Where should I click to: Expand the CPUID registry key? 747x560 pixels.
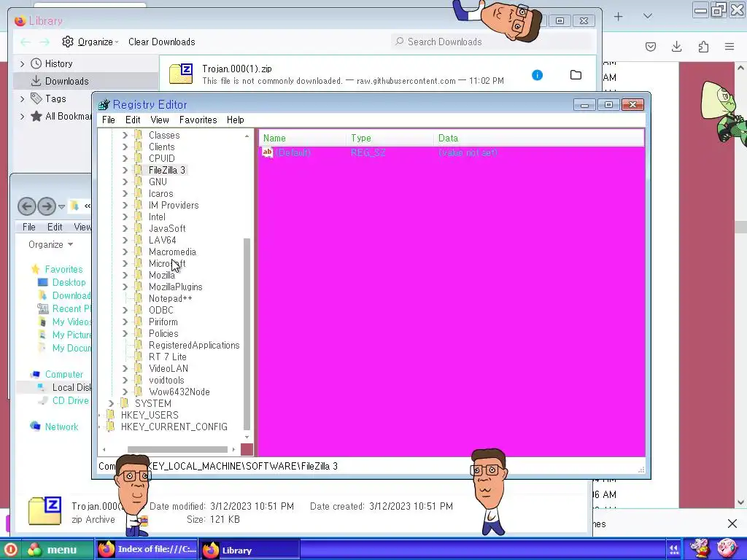pos(125,158)
